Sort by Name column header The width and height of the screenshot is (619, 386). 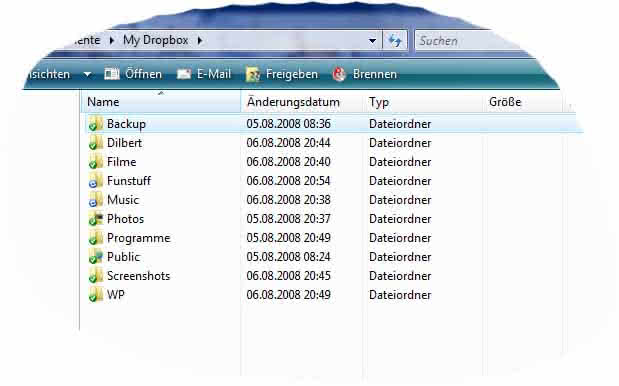point(161,102)
